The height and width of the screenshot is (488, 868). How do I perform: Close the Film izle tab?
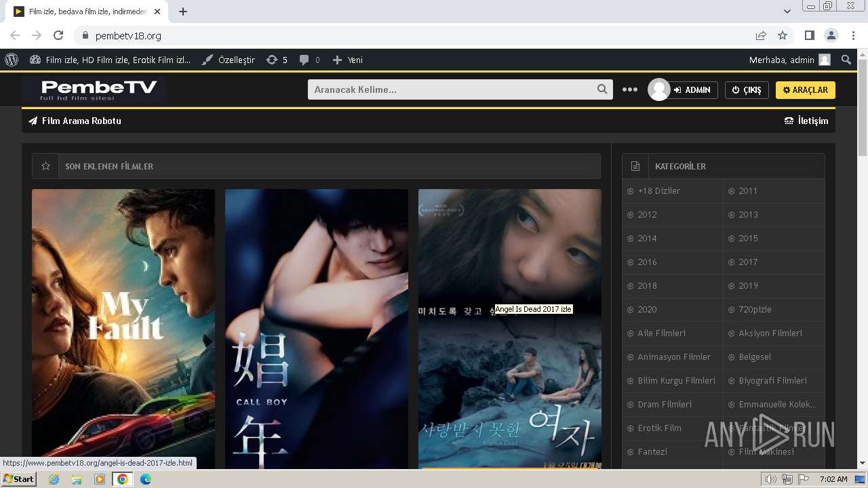point(157,12)
